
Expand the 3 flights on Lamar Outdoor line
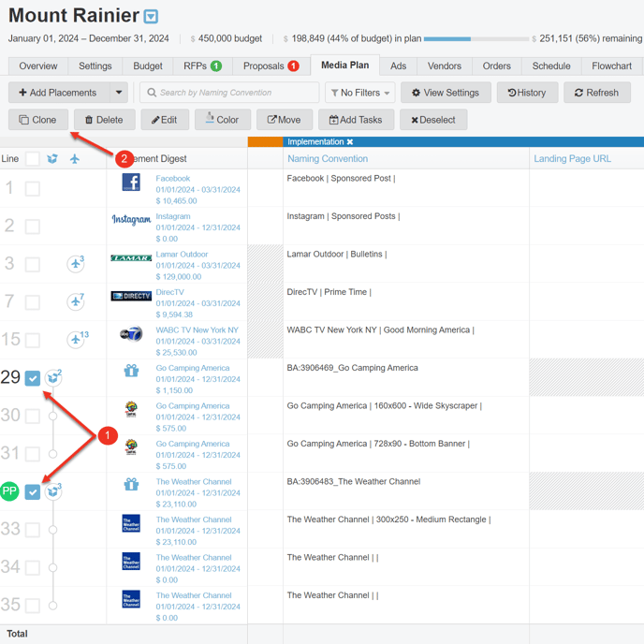[76, 263]
